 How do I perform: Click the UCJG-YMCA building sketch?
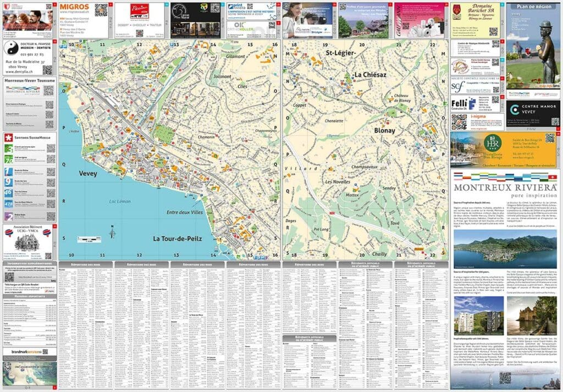point(27,244)
